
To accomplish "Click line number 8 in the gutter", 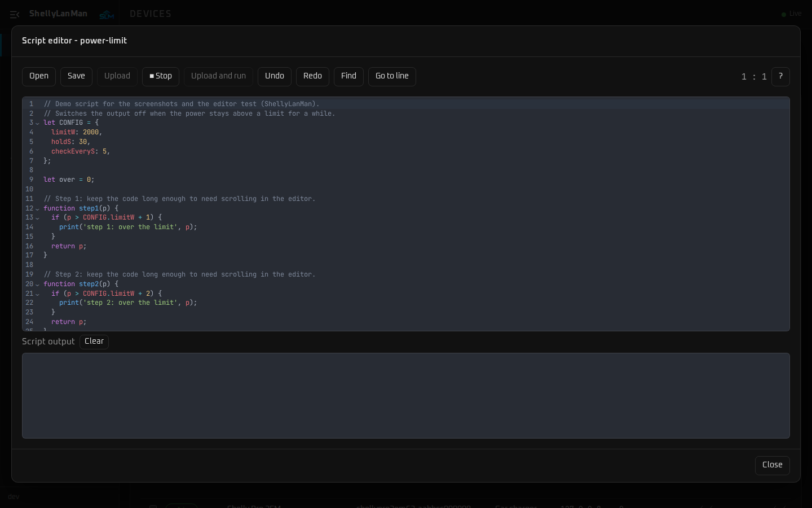I will pos(31,170).
